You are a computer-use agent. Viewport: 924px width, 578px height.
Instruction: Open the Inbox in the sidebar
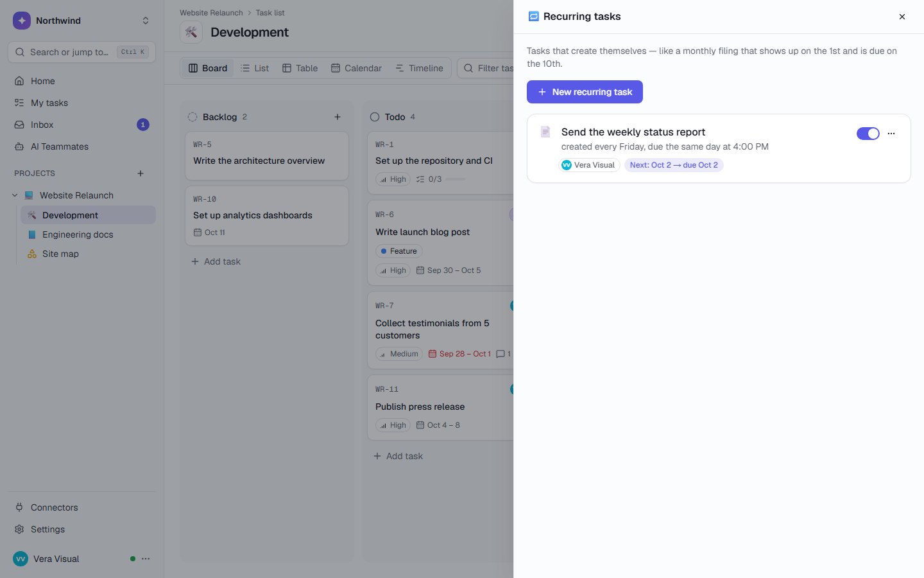point(81,125)
